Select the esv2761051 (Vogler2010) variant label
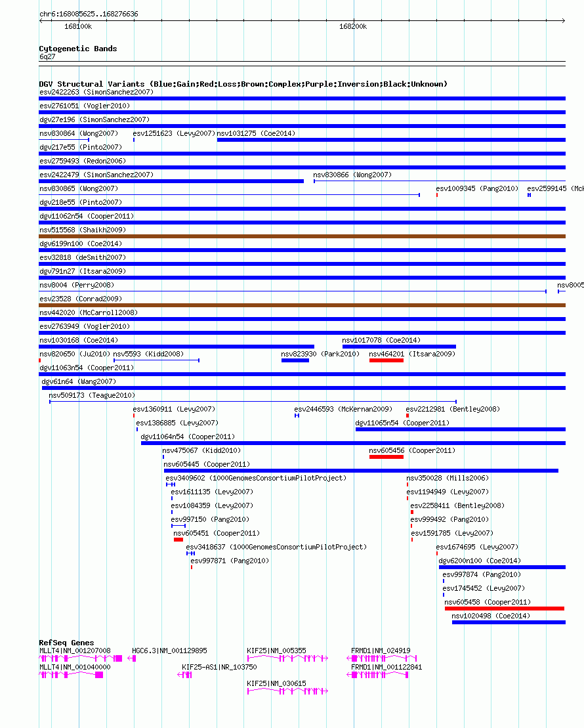This screenshot has width=584, height=728. tap(85, 106)
